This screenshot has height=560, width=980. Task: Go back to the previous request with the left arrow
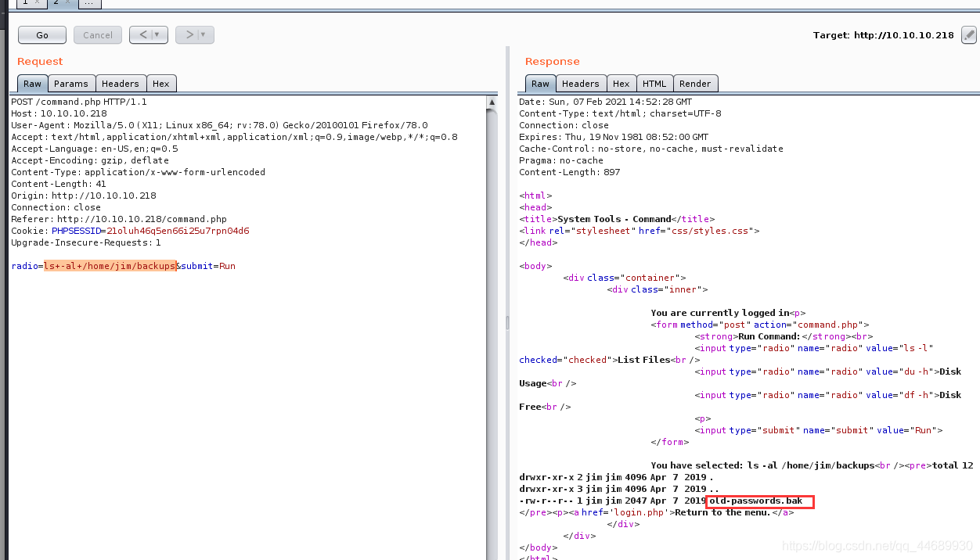(142, 34)
